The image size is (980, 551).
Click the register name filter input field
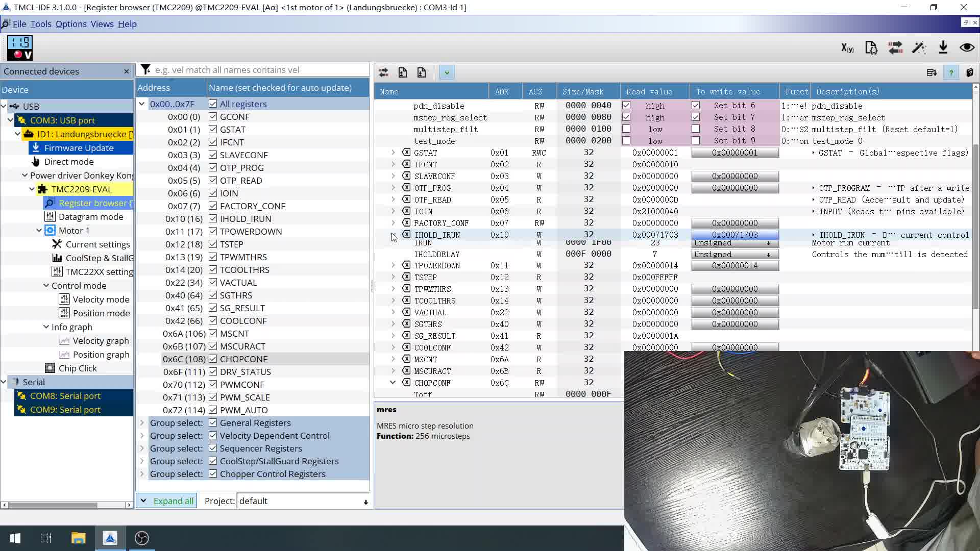pos(260,70)
